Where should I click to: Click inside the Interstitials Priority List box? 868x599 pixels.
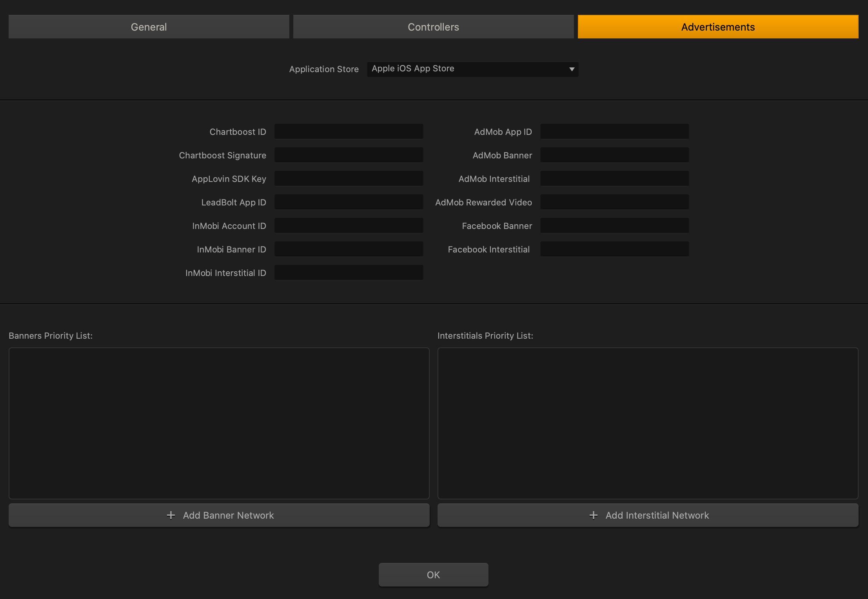pyautogui.click(x=648, y=423)
